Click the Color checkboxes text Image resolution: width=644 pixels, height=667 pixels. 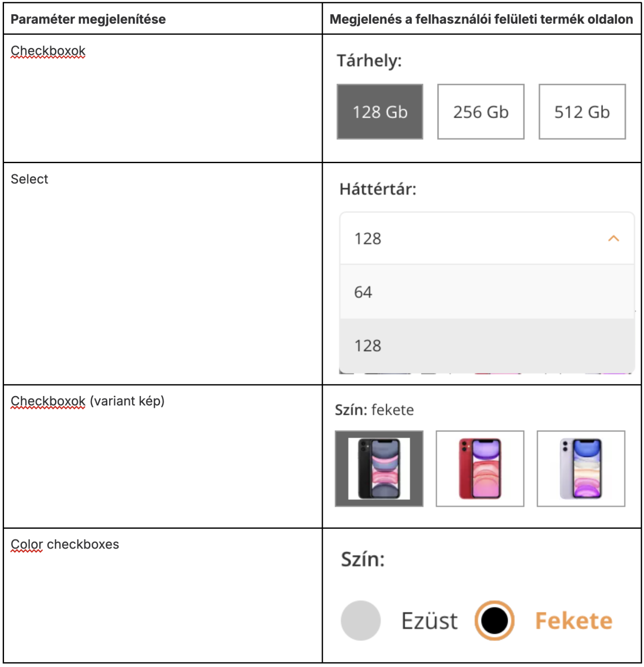65,545
